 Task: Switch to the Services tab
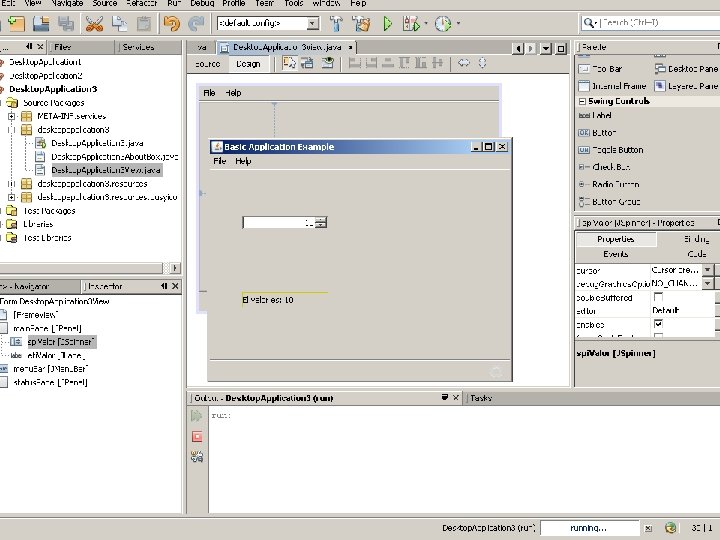click(x=138, y=47)
